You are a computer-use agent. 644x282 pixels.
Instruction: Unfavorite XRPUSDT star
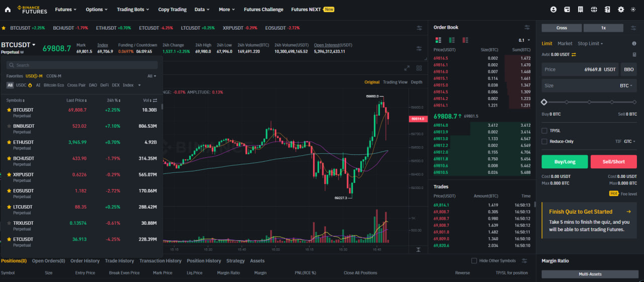[x=9, y=174]
